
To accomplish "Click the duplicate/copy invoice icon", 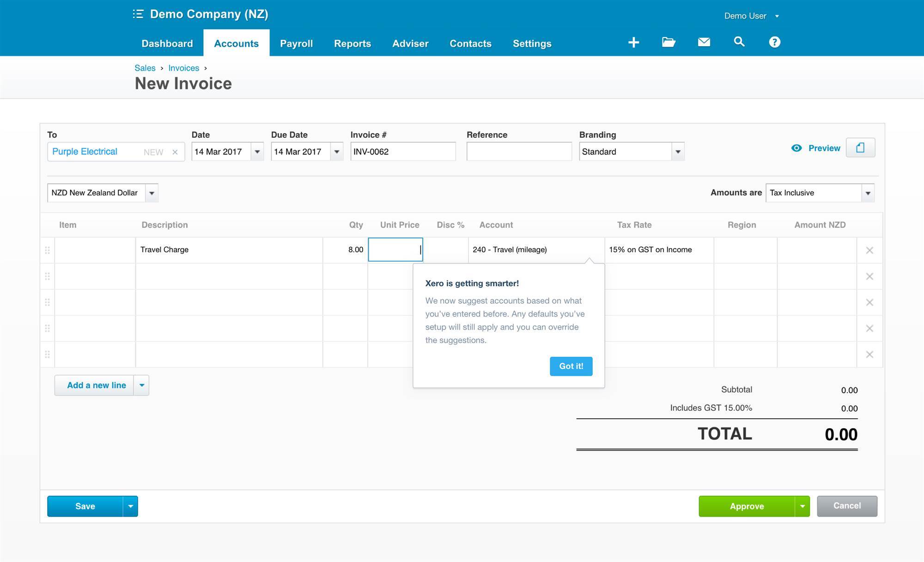I will 861,147.
